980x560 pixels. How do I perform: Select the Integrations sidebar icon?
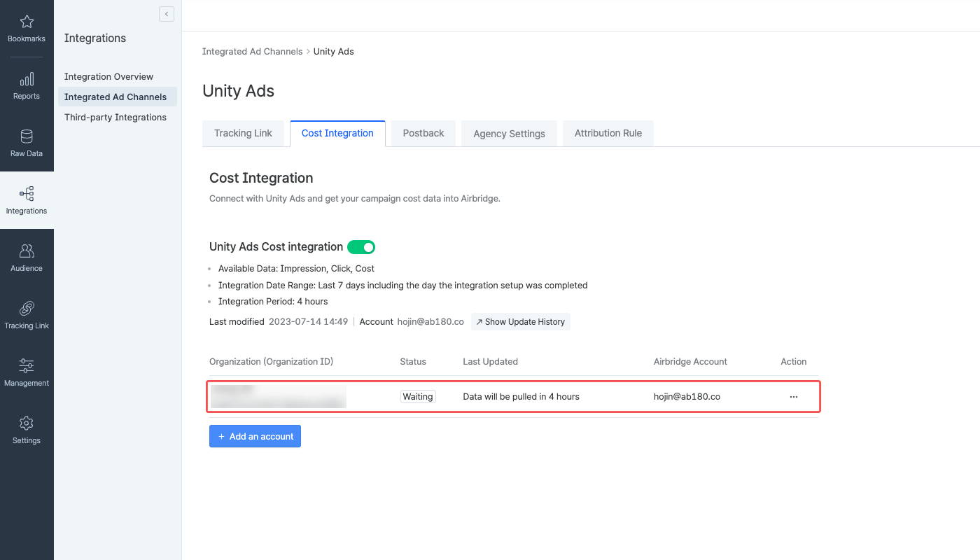26,201
